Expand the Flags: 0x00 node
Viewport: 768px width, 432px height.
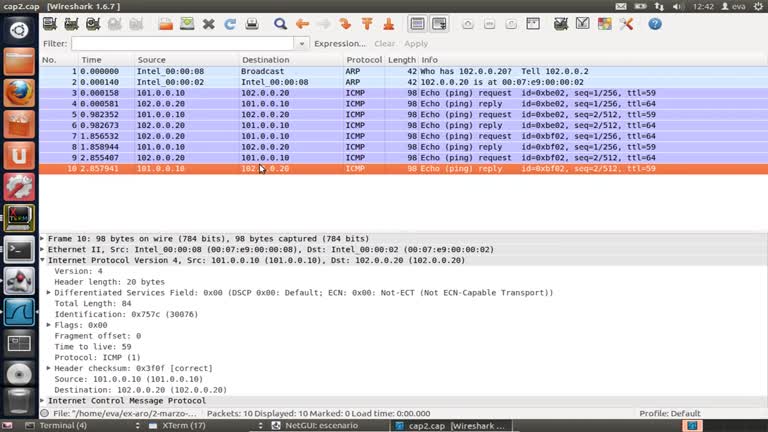[x=48, y=325]
